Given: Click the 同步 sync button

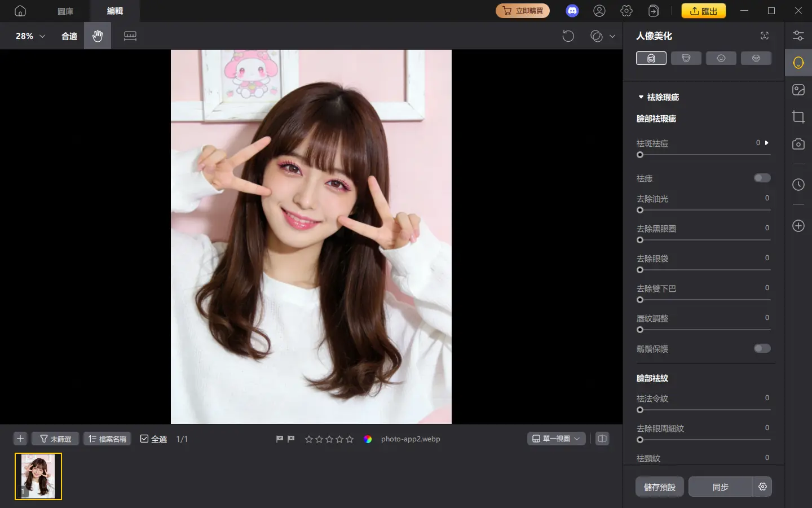Looking at the screenshot, I should 720,487.
